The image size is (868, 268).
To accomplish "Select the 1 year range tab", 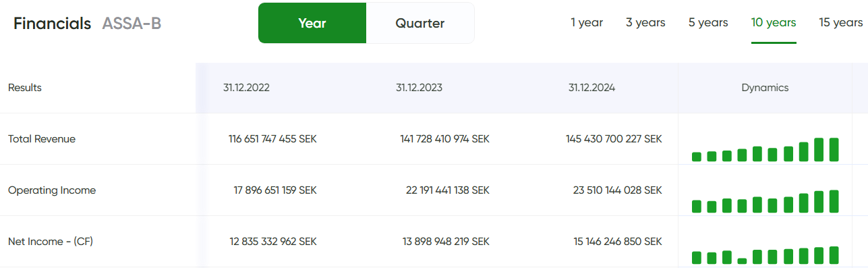I will coord(587,22).
